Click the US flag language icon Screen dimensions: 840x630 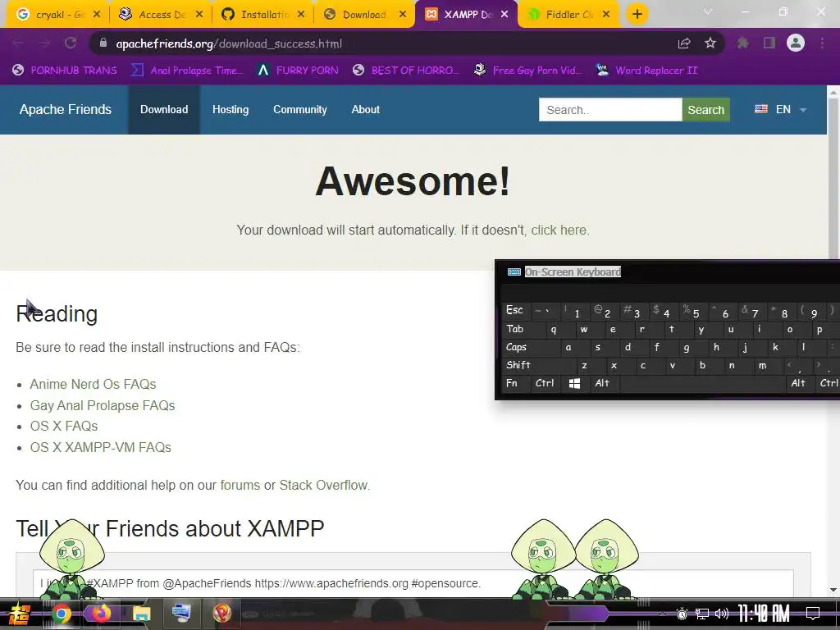click(760, 109)
